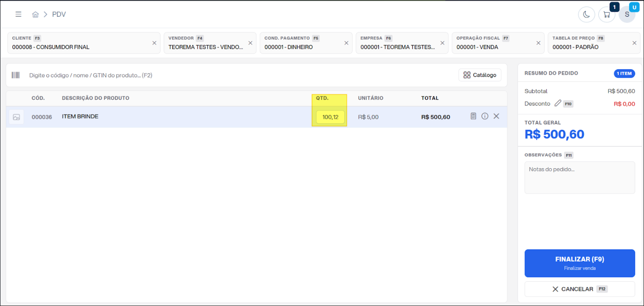Open the Catálogo button
This screenshot has width=644, height=306.
pyautogui.click(x=480, y=75)
